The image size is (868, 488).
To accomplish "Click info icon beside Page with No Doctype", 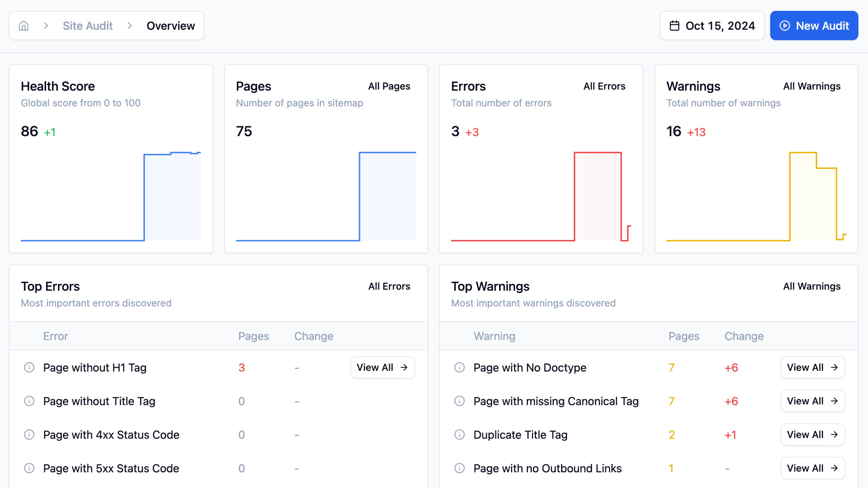I will coord(459,367).
